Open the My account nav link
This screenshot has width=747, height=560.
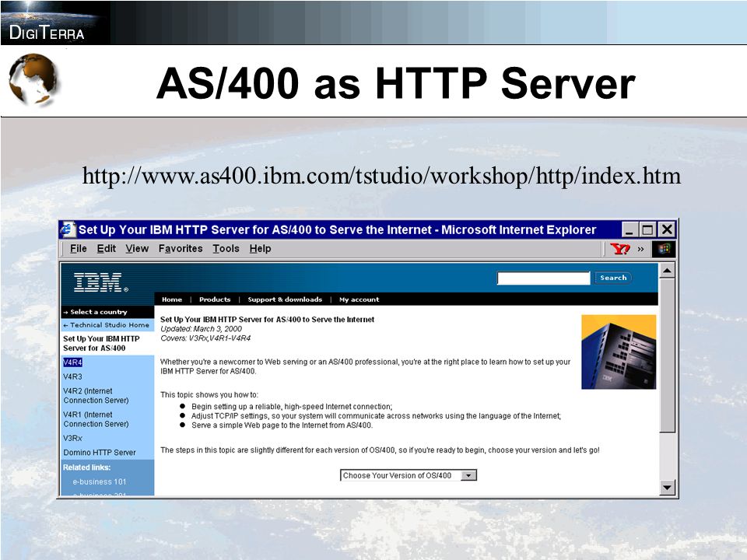click(359, 299)
